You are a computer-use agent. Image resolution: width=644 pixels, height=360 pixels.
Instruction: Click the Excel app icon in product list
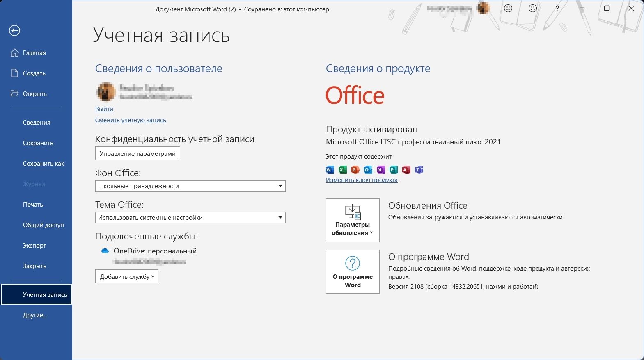pyautogui.click(x=343, y=170)
